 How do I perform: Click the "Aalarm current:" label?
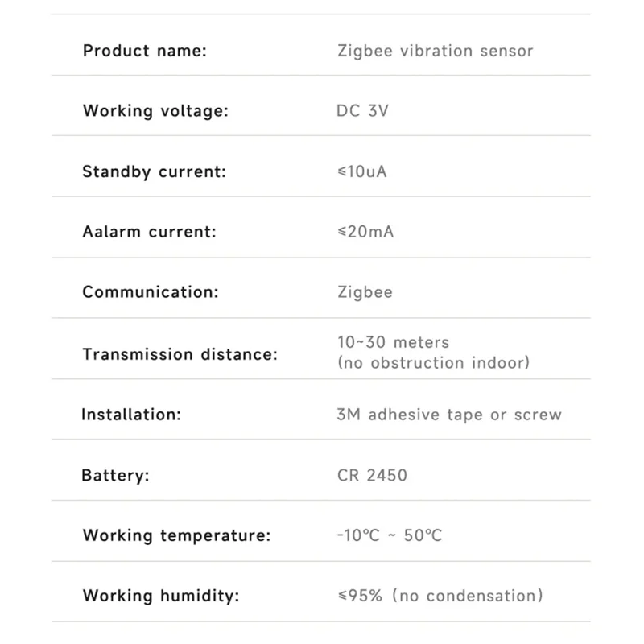[149, 232]
